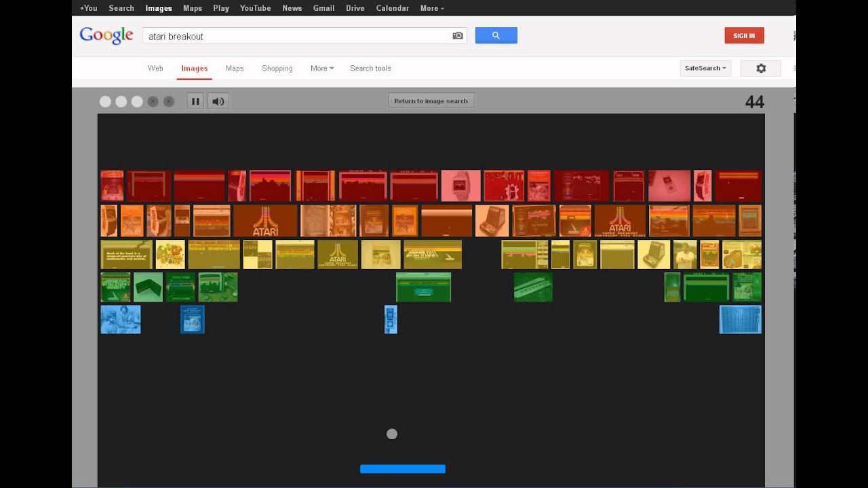Viewport: 868px width, 488px height.
Task: Click the red city skyline image brick
Action: click(x=271, y=186)
